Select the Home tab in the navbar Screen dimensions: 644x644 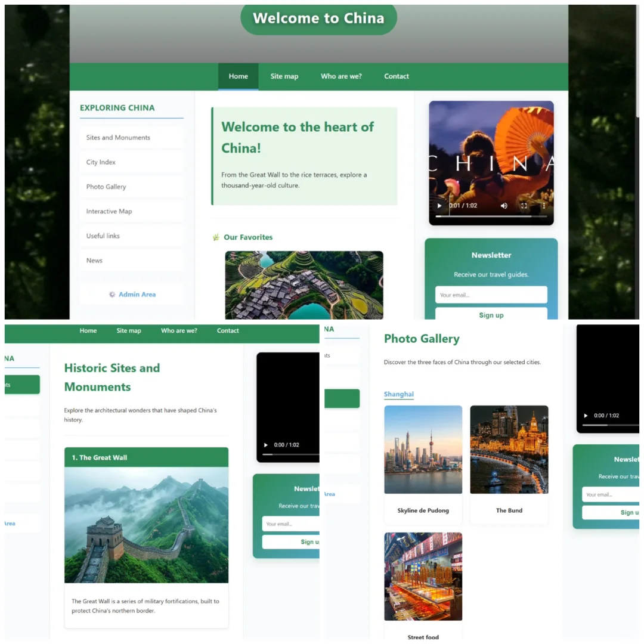click(x=238, y=76)
